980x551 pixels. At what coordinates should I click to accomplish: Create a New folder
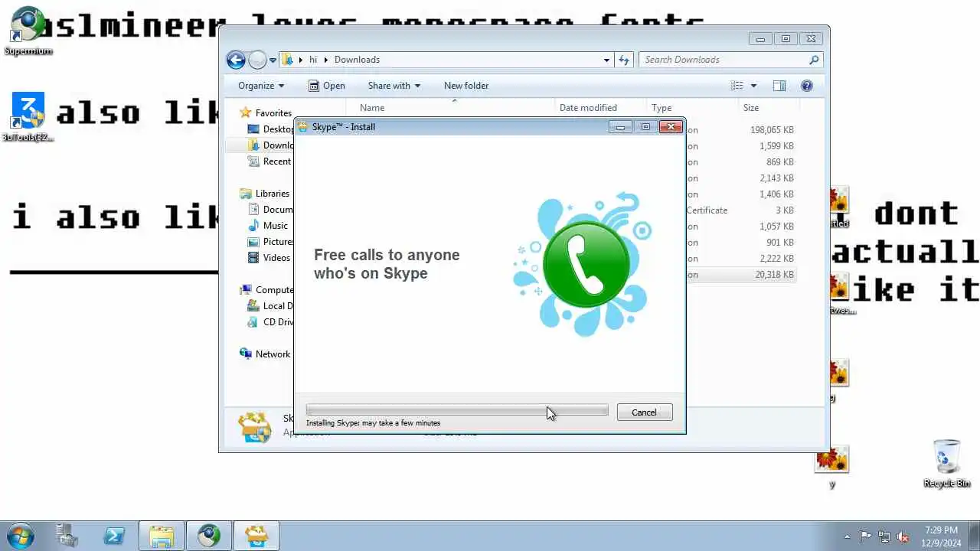tap(466, 86)
